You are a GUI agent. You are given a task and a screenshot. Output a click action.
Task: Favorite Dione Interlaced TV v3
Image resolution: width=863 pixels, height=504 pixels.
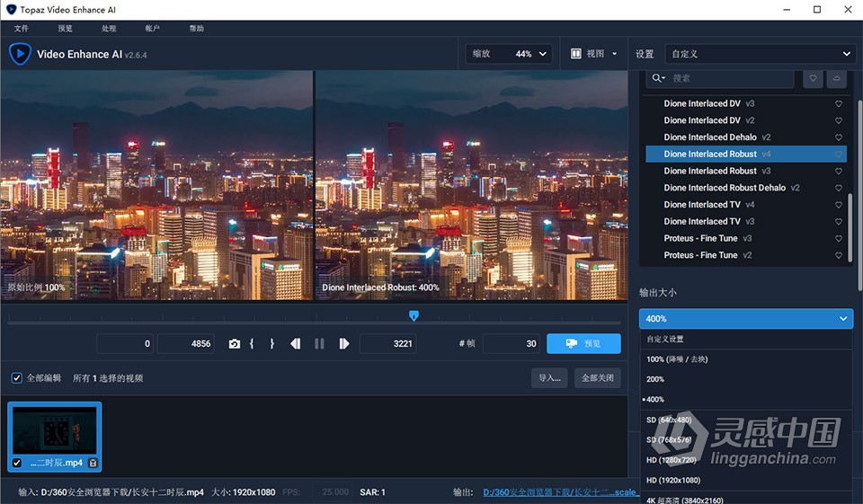point(838,222)
